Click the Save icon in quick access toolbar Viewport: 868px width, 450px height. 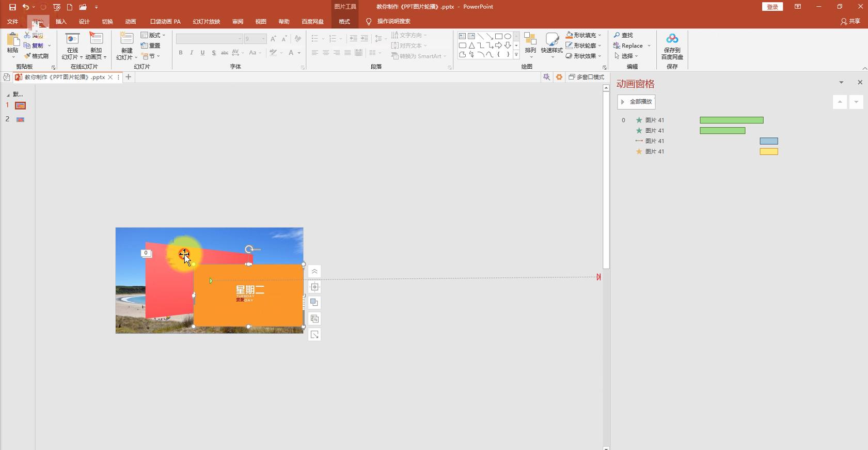coord(12,7)
